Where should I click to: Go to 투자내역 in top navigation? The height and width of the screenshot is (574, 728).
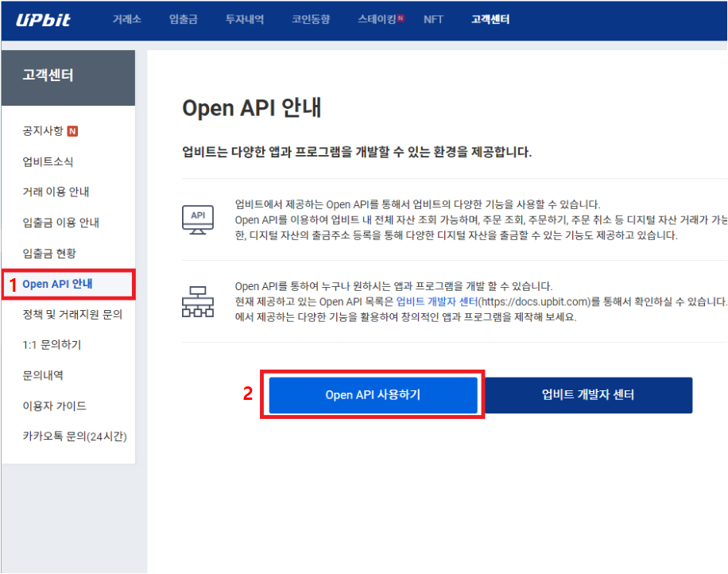pos(245,20)
